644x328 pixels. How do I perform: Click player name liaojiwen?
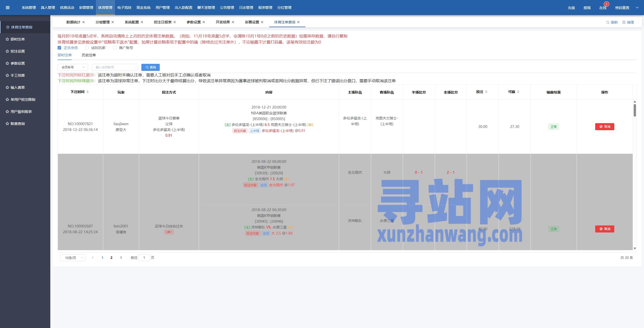[121, 124]
